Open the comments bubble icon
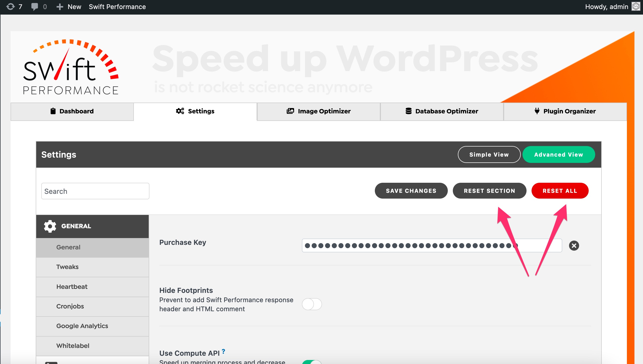Viewport: 643px width, 364px height. coord(35,7)
